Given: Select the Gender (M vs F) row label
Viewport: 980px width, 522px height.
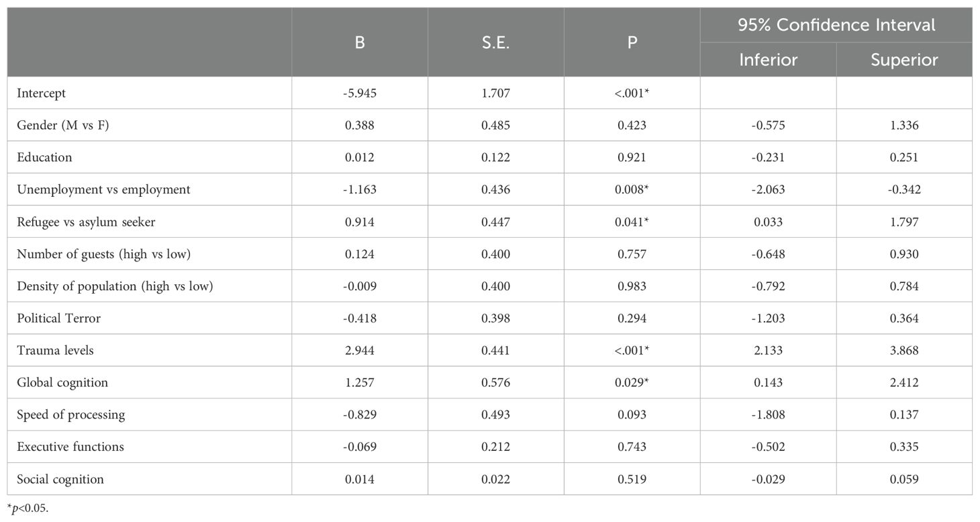Looking at the screenshot, I should coord(63,125).
